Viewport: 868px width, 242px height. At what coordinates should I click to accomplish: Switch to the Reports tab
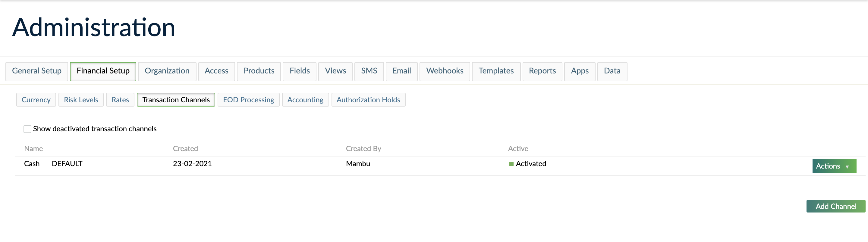pos(542,71)
